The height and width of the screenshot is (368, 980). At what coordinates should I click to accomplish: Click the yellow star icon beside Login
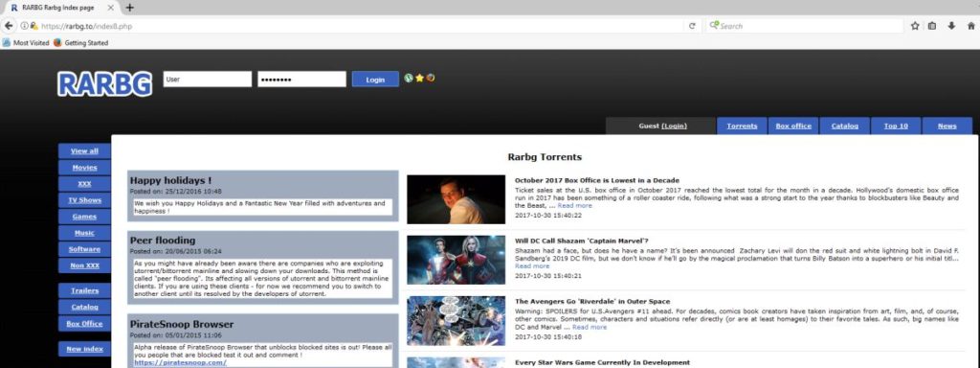[419, 78]
